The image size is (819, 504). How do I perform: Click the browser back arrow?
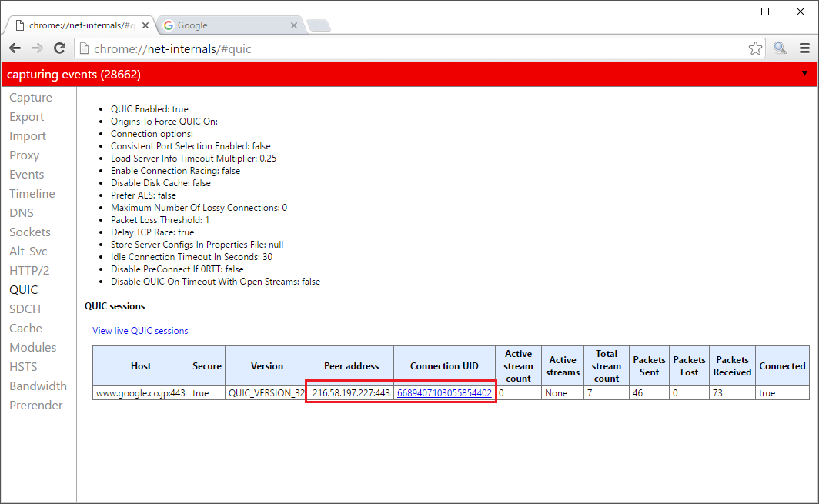(x=15, y=48)
